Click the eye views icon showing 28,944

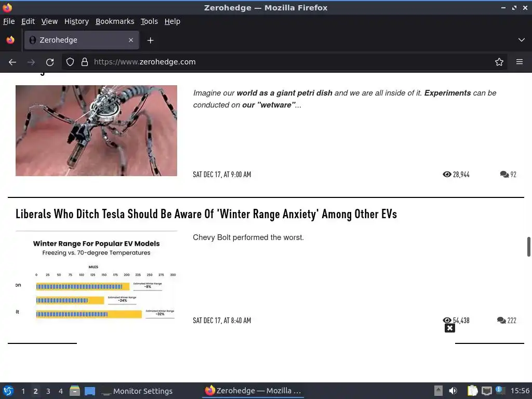click(447, 175)
